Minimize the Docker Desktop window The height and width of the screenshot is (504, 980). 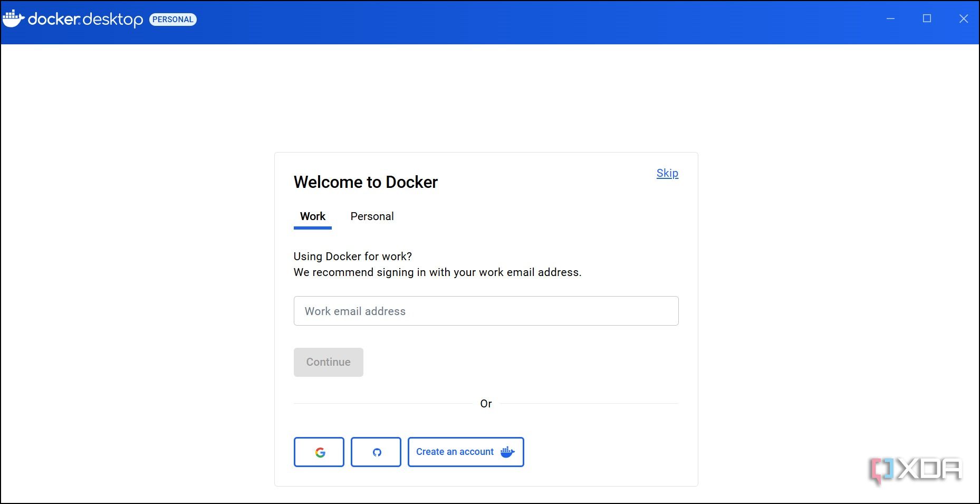click(890, 19)
